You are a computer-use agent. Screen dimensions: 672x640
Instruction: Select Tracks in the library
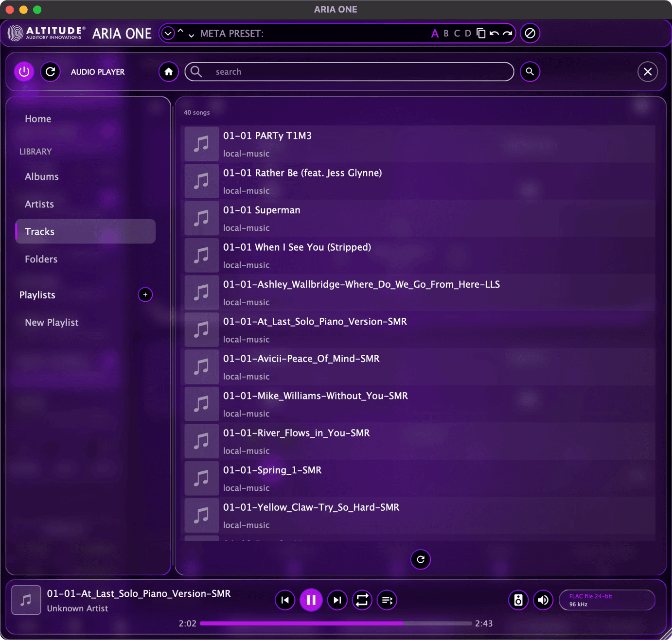pyautogui.click(x=86, y=231)
